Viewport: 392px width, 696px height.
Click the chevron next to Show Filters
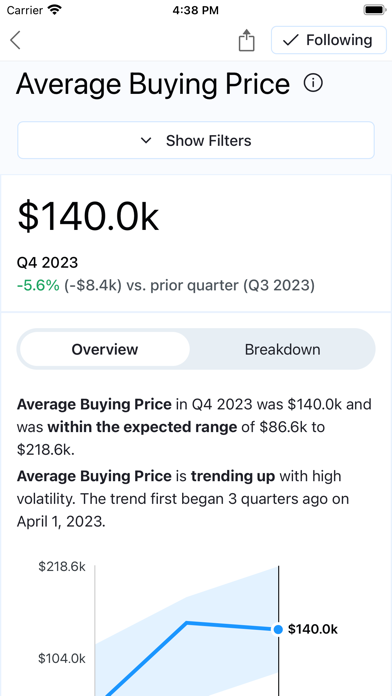pyautogui.click(x=146, y=141)
